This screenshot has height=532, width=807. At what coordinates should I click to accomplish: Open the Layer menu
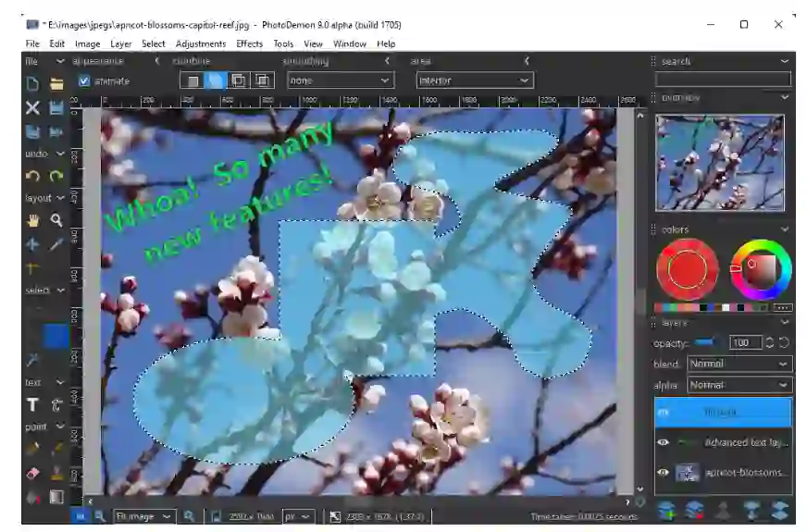(121, 43)
